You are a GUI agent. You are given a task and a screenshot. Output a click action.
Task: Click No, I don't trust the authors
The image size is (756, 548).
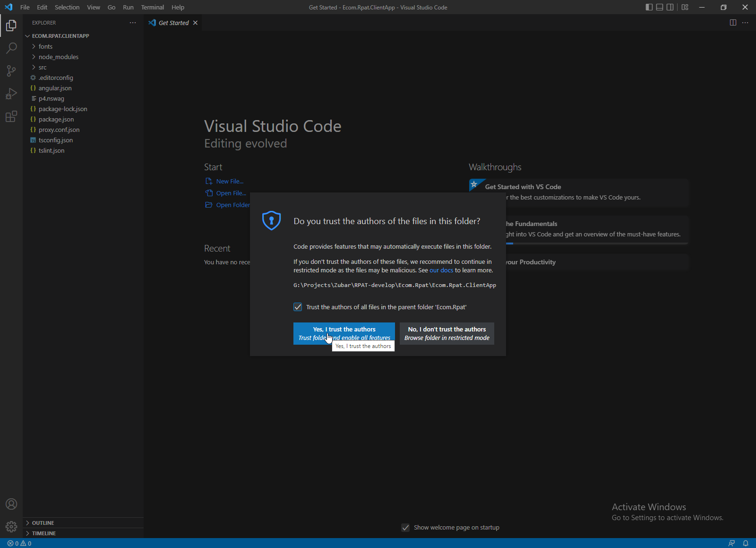pos(447,333)
